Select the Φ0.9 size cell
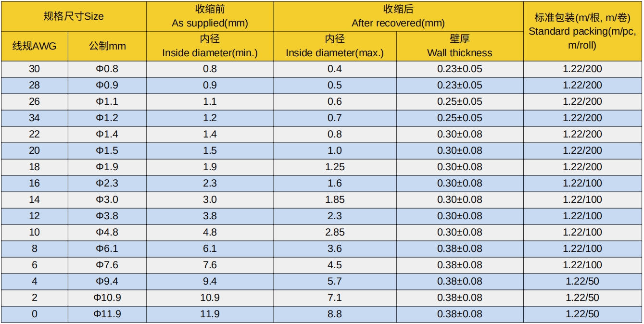The height and width of the screenshot is (324, 644). coord(107,85)
